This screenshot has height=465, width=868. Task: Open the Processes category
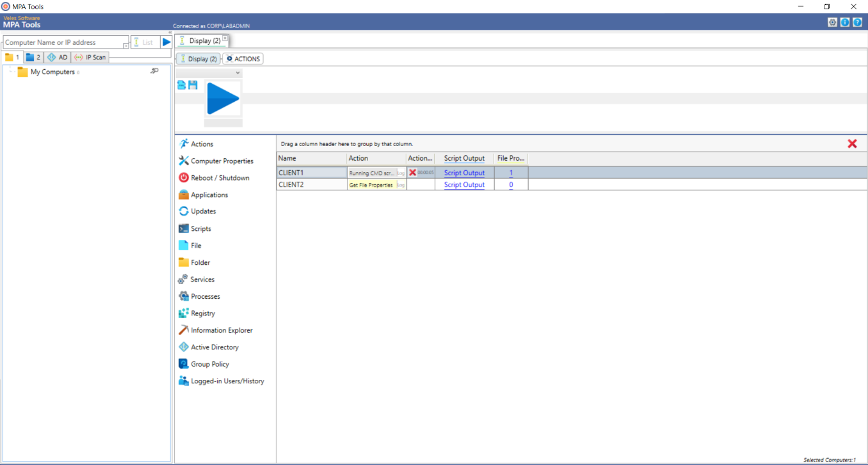point(199,296)
